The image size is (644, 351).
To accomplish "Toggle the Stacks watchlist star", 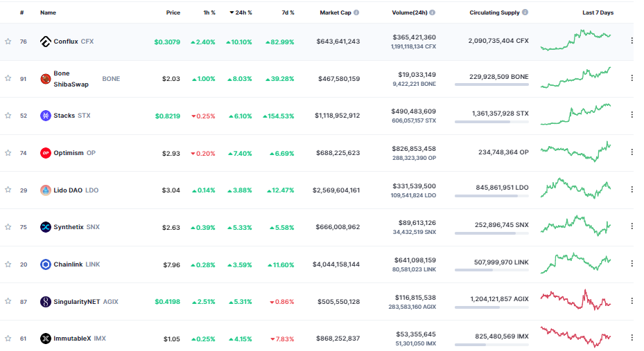I will tap(8, 116).
